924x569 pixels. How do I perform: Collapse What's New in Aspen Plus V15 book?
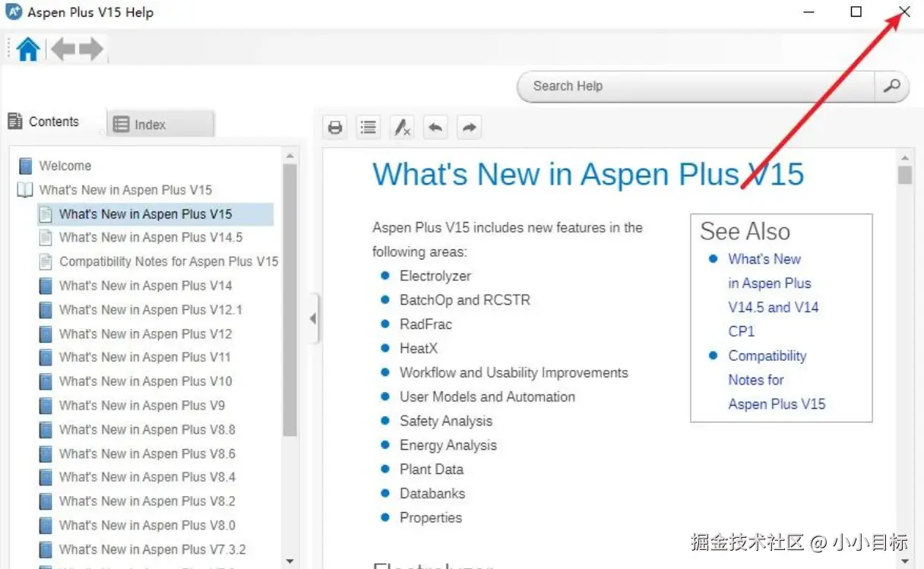tap(125, 190)
